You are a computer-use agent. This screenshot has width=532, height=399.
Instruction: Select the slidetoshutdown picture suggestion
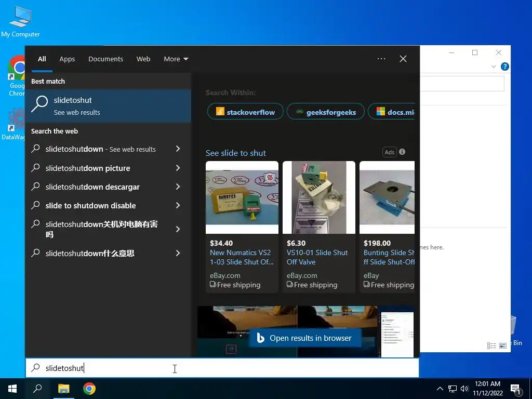(88, 168)
